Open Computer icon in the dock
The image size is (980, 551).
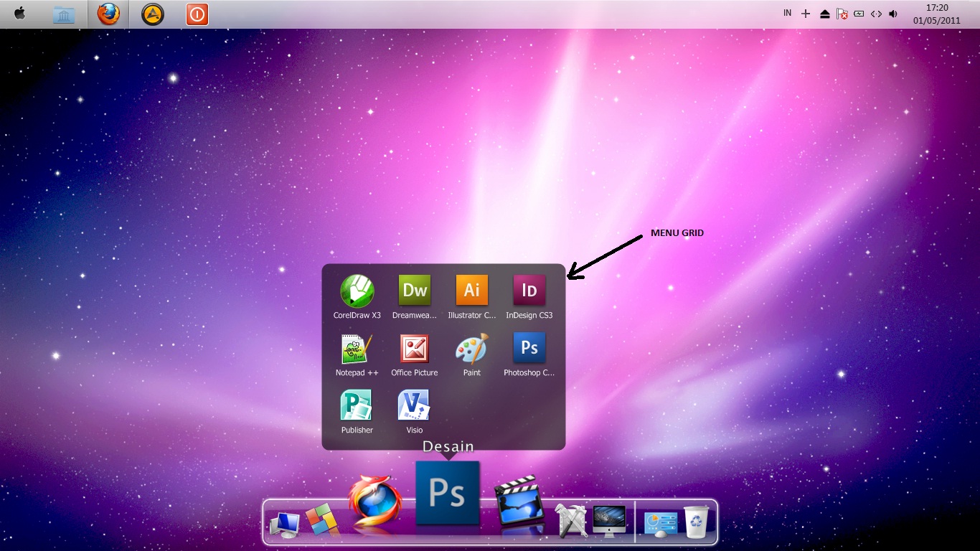(x=285, y=525)
